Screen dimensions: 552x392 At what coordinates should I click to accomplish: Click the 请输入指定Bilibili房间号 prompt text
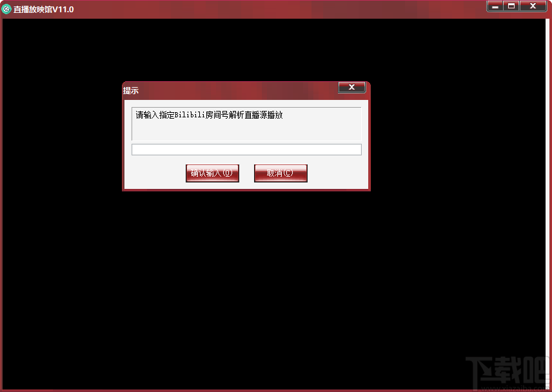click(x=209, y=115)
